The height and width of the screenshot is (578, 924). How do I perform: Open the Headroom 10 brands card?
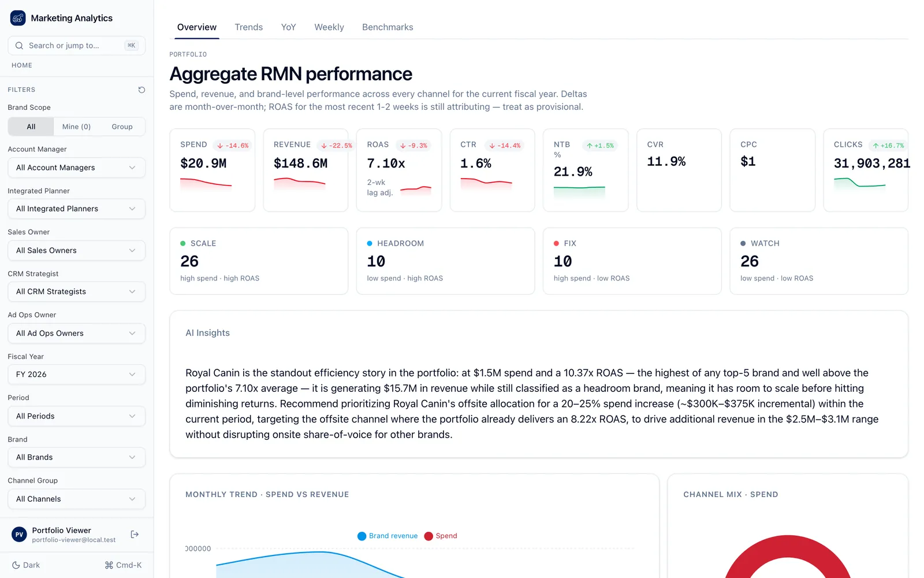click(445, 261)
